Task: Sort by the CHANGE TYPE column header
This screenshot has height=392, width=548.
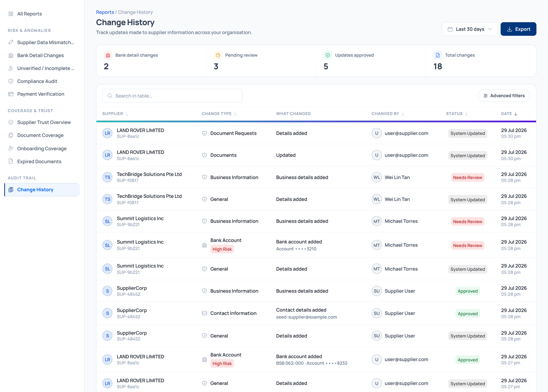Action: (x=219, y=114)
